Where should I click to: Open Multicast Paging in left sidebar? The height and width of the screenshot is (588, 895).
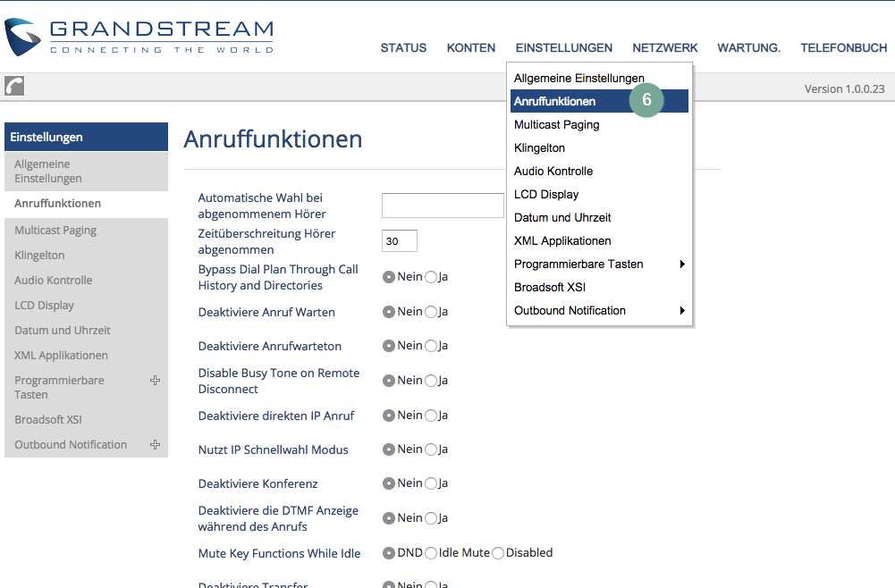(x=86, y=231)
